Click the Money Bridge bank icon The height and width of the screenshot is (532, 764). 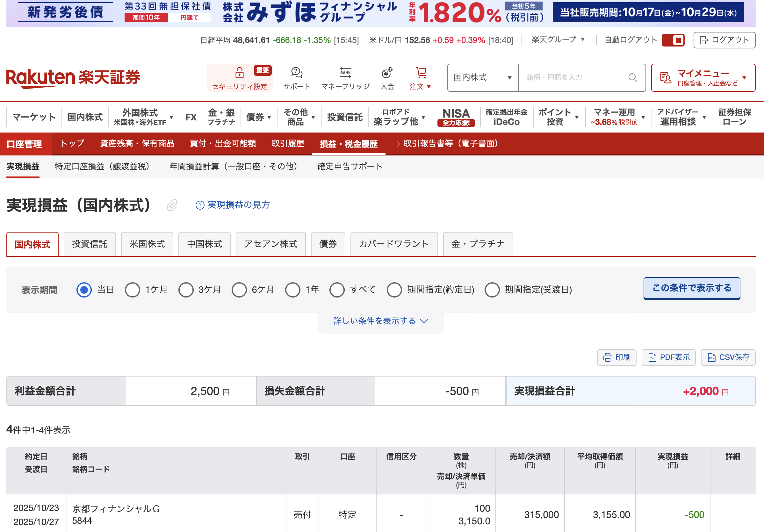[345, 73]
